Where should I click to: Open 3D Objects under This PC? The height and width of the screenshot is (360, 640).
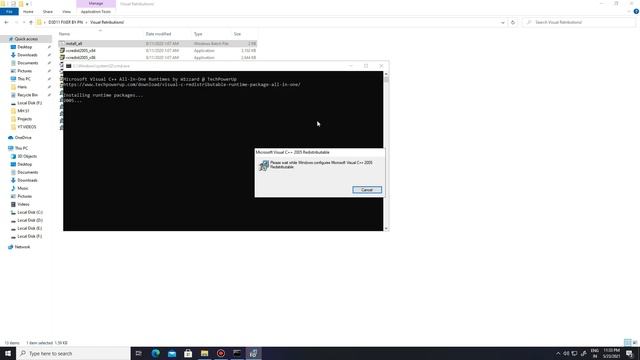(x=27, y=156)
